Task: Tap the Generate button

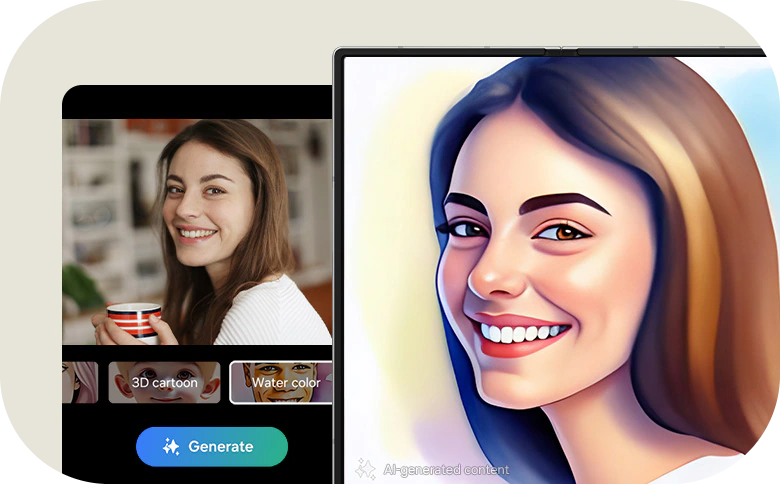Action: pos(212,446)
